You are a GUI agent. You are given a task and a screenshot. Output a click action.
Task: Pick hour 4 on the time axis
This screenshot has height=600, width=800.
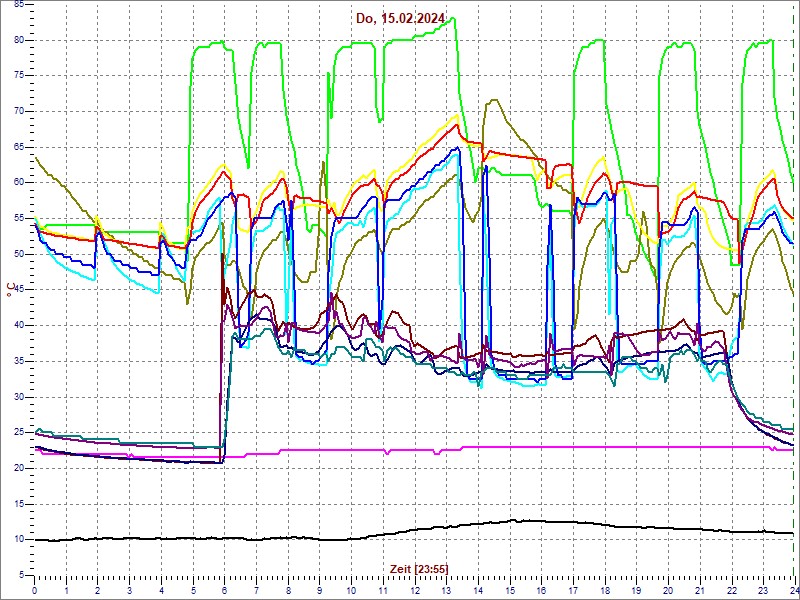click(161, 590)
